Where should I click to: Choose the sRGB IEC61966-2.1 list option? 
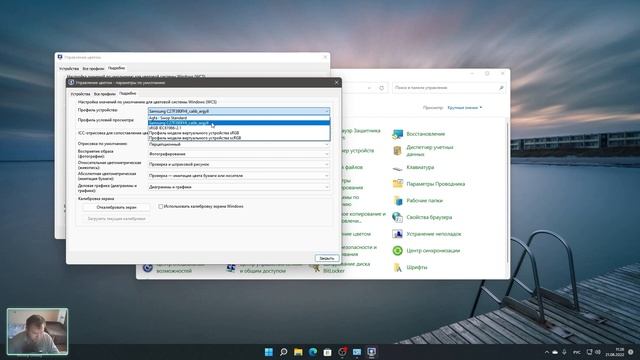click(239, 128)
